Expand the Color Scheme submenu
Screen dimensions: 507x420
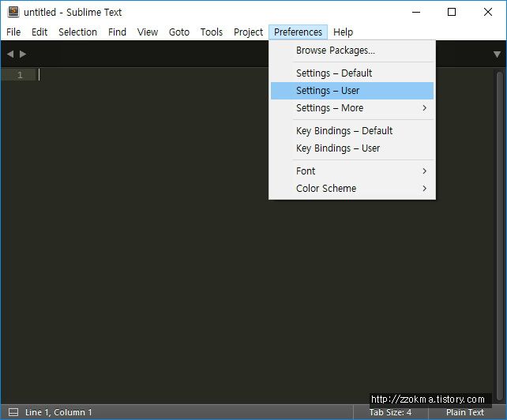pos(352,189)
